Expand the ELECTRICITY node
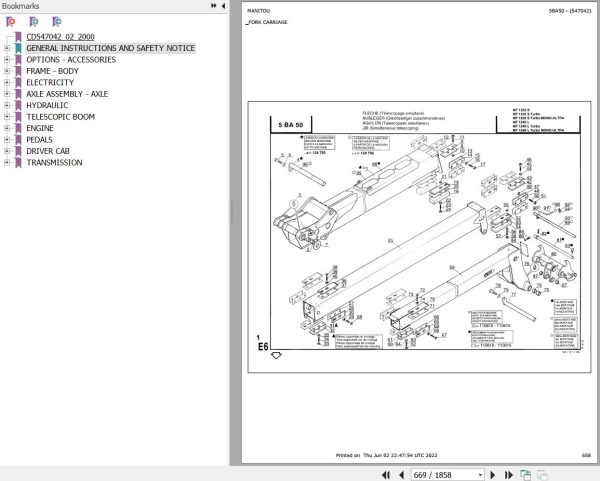The width and height of the screenshot is (600, 481). [x=7, y=82]
